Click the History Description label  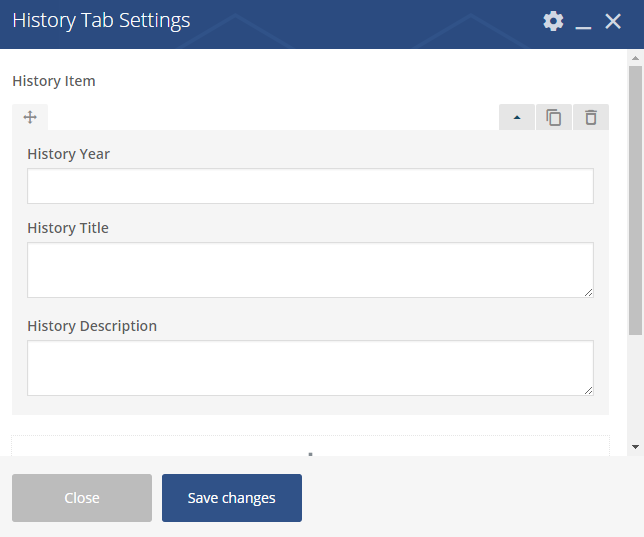point(92,326)
